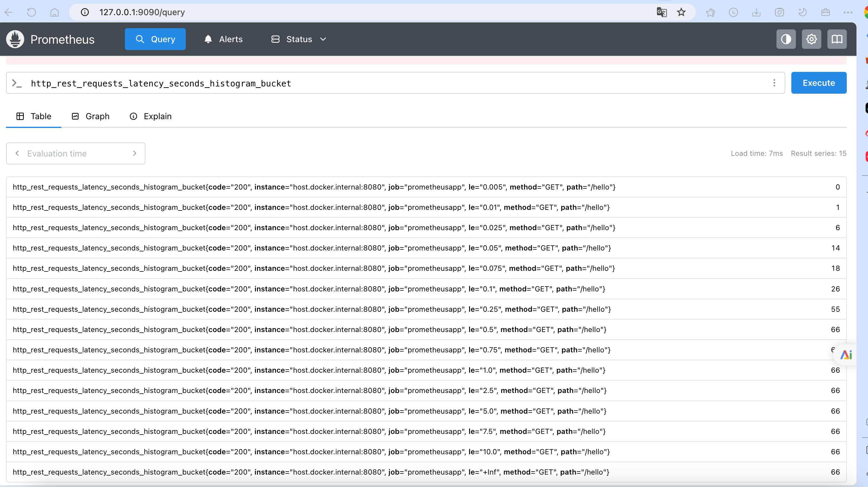Image resolution: width=868 pixels, height=487 pixels.
Task: Click the browser translate icon
Action: pyautogui.click(x=661, y=12)
